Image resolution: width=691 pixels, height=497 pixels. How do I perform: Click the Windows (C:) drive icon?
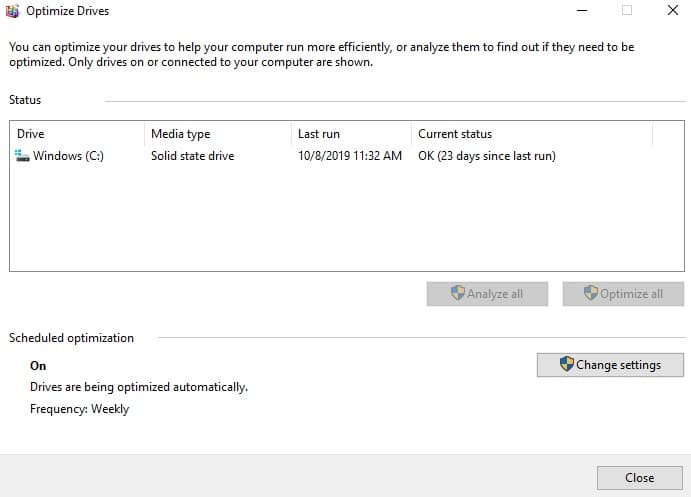coord(22,156)
